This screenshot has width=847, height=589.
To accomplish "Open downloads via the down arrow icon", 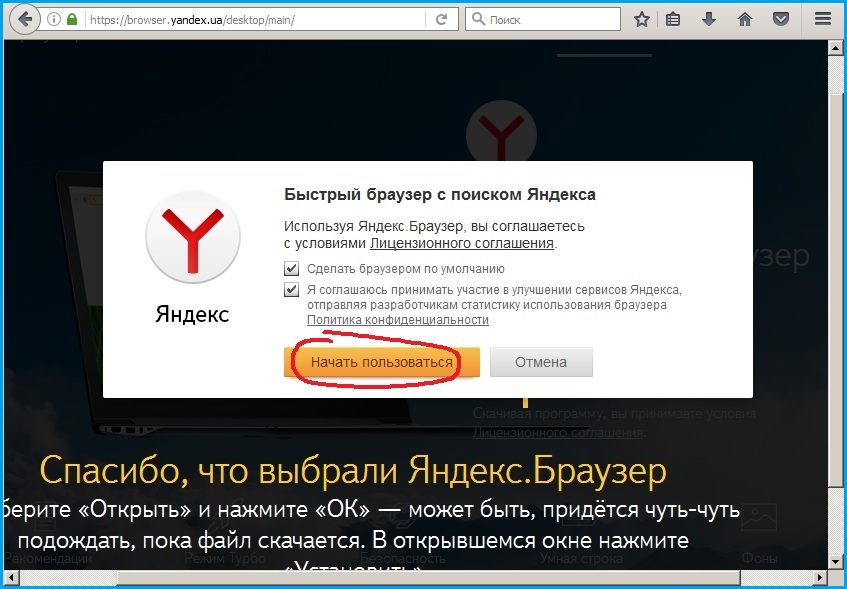I will (x=709, y=19).
